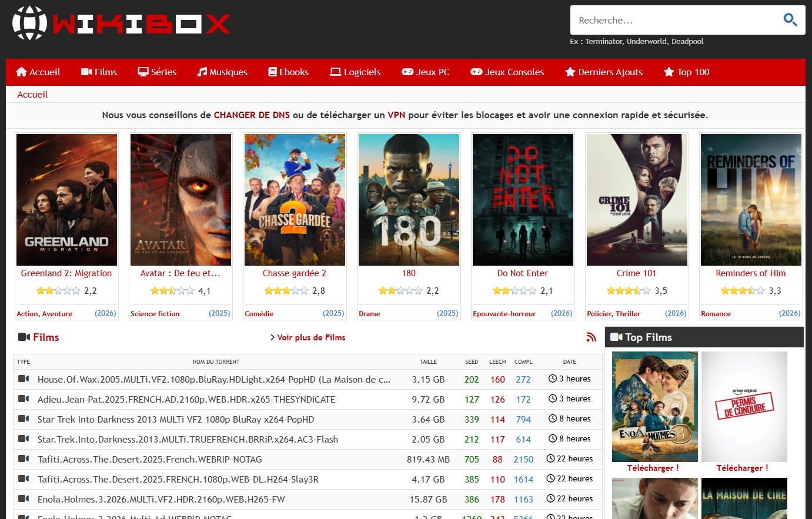Open the Séries menu
This screenshot has height=519, width=812.
(157, 72)
